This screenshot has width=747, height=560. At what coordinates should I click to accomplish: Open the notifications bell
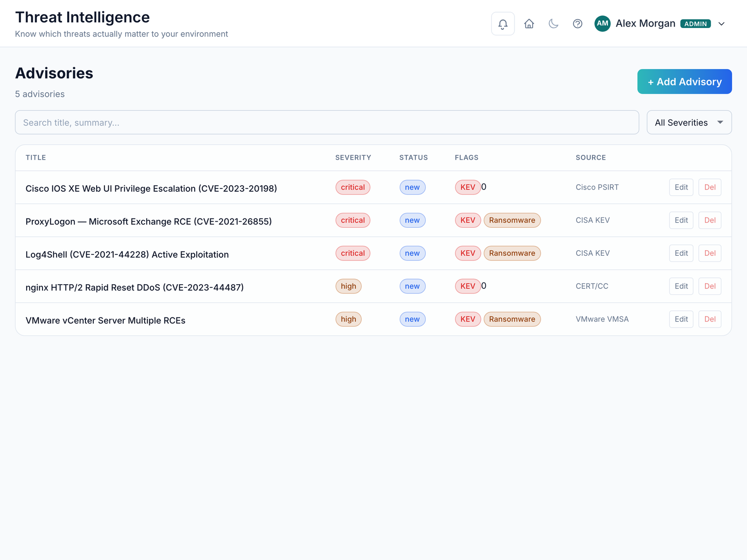pyautogui.click(x=503, y=24)
